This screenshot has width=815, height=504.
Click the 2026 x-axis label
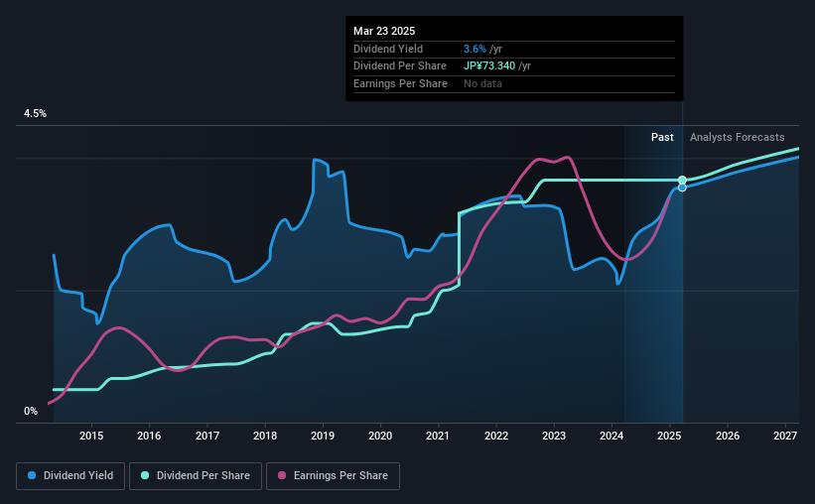coord(728,436)
